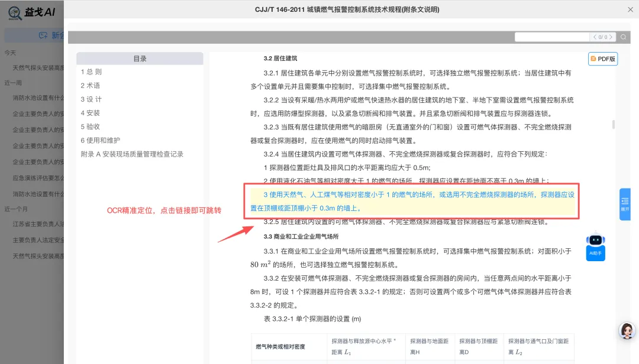Open customer service avatar chat
Image resolution: width=639 pixels, height=364 pixels.
tap(627, 330)
